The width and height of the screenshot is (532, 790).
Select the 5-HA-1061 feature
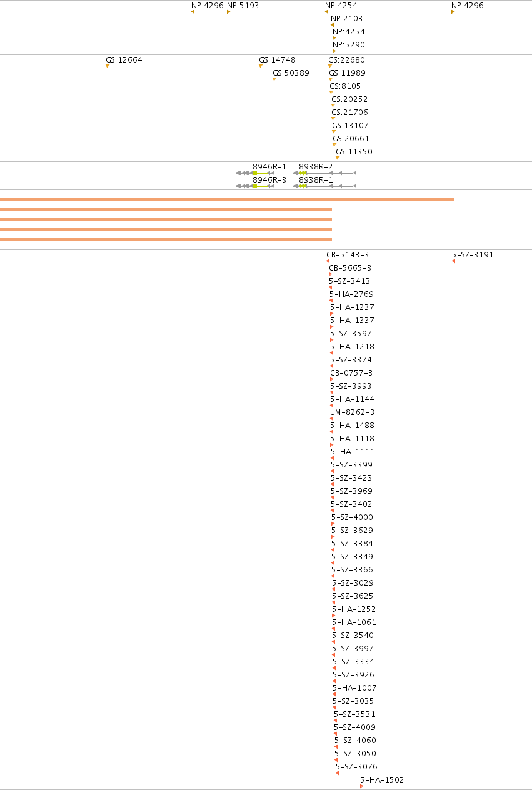point(354,622)
